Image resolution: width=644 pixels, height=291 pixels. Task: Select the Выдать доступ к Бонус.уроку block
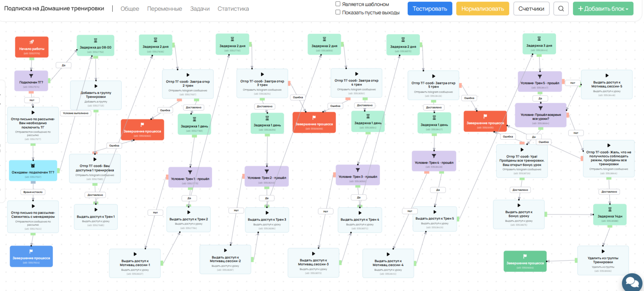tap(519, 214)
